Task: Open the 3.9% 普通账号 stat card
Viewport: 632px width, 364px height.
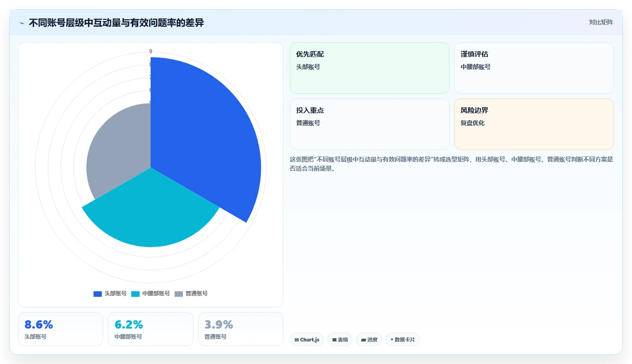Action: pos(240,329)
